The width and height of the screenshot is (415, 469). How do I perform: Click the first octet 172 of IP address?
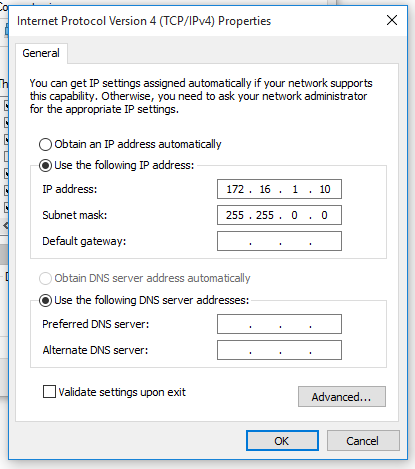235,189
